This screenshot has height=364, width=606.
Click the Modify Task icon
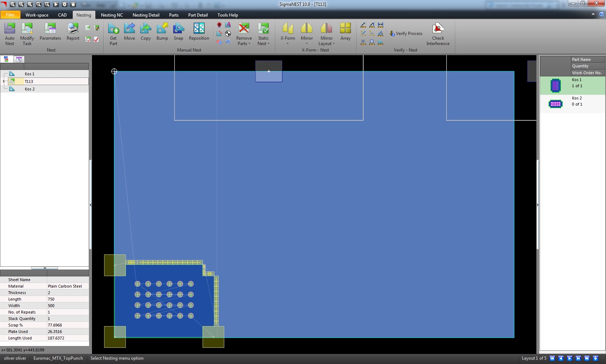[x=27, y=34]
